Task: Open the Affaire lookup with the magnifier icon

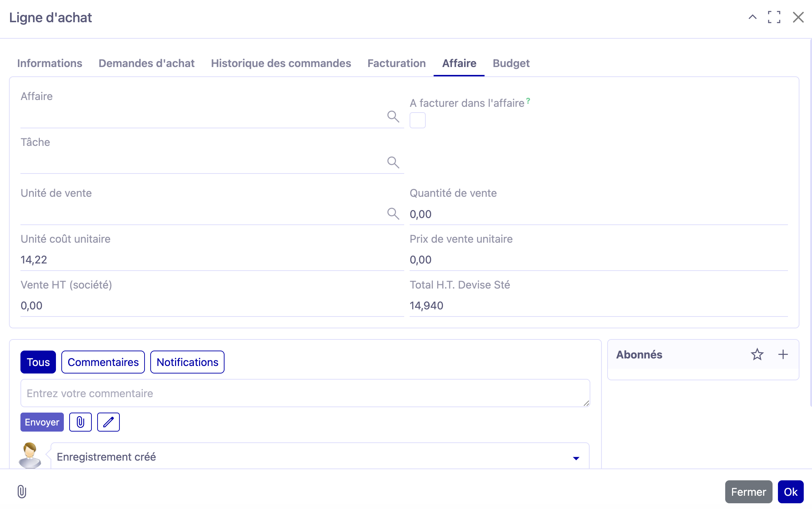Action: 393,116
